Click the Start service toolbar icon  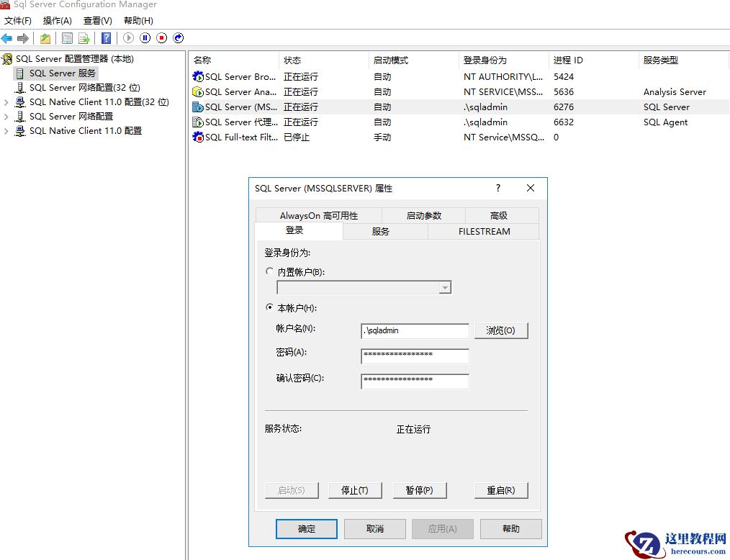(127, 38)
